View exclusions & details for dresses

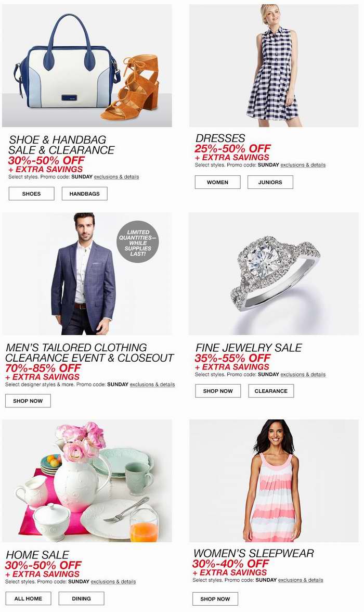pyautogui.click(x=303, y=165)
